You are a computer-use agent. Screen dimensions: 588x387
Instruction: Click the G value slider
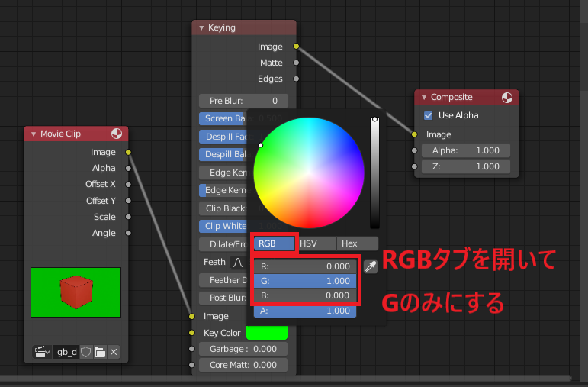[305, 281]
